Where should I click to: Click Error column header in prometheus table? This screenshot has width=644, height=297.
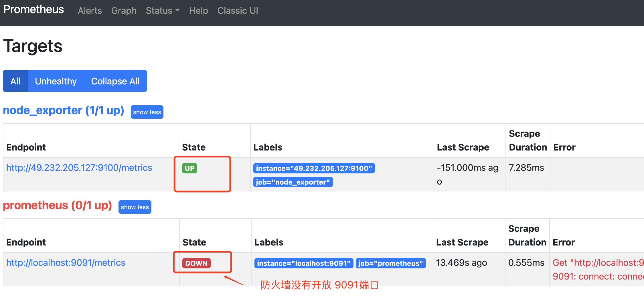(564, 242)
